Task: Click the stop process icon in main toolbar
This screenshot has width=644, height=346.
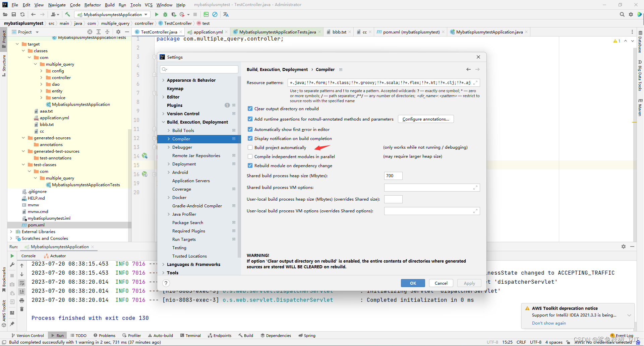Action: point(195,14)
